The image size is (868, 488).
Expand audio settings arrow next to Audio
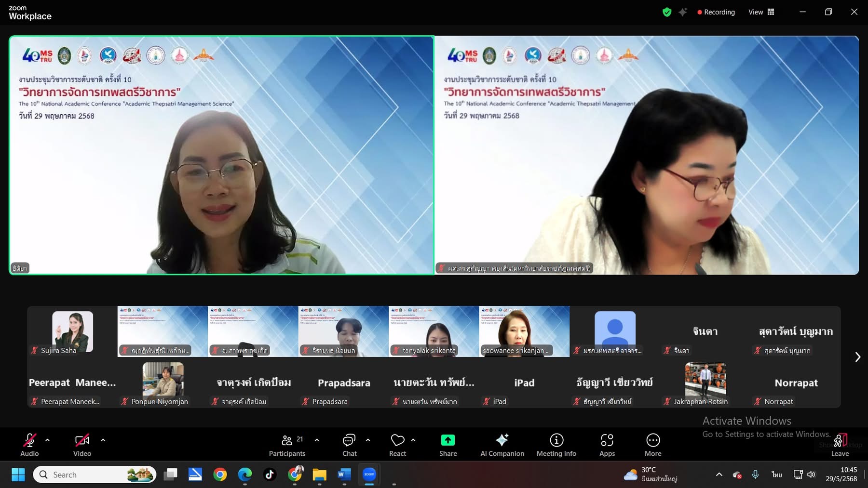(x=47, y=440)
